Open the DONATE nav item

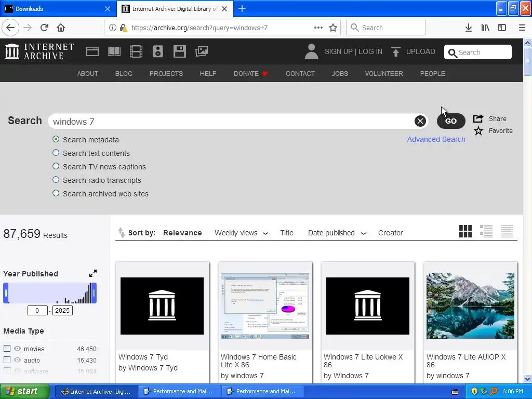251,74
